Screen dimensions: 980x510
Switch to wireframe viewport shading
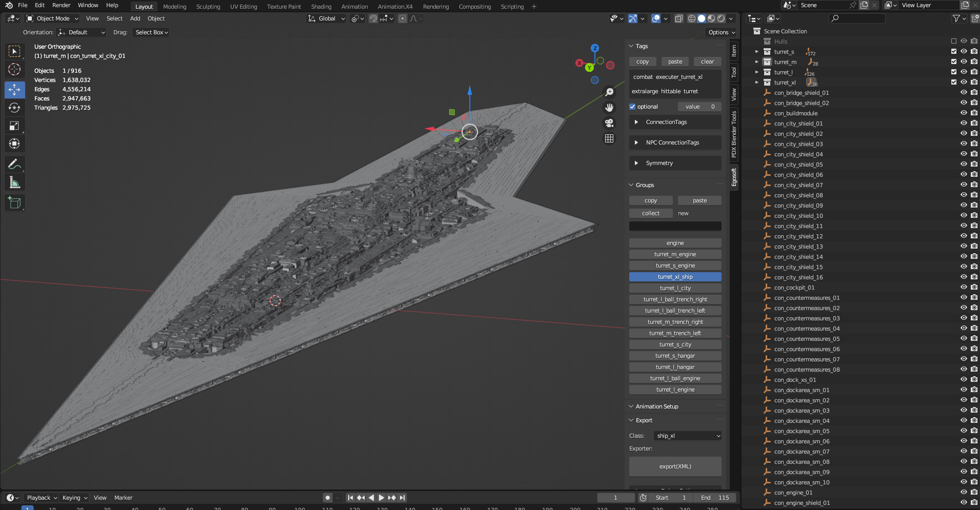tap(692, 18)
